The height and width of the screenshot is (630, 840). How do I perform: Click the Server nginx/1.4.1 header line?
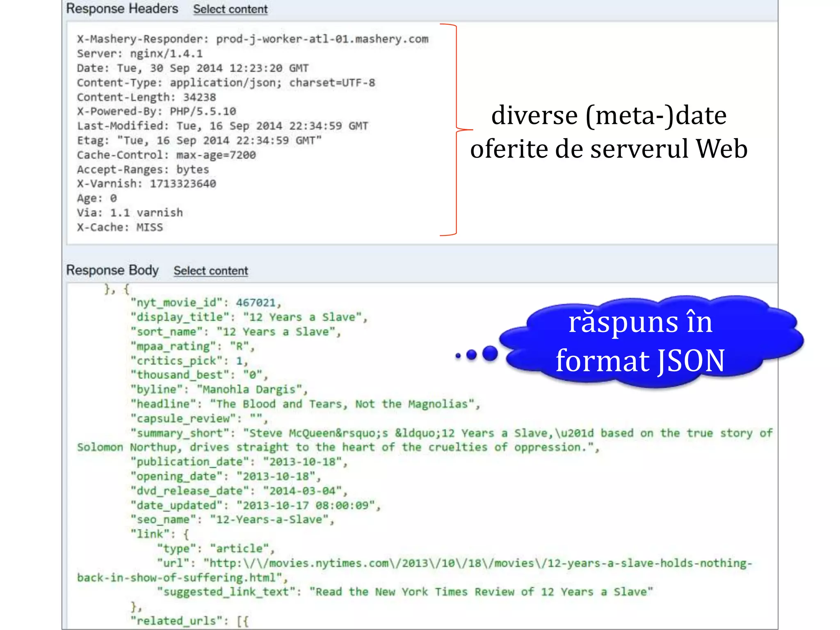[x=139, y=54]
